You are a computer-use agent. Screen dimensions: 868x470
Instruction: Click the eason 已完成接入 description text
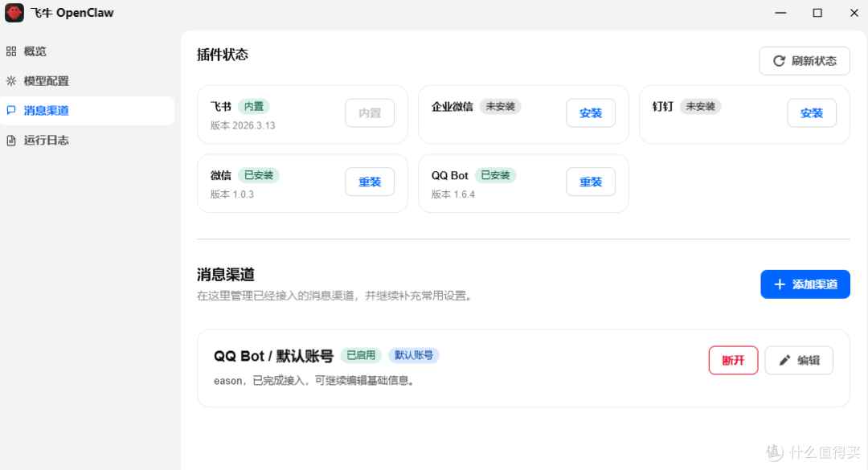point(314,381)
